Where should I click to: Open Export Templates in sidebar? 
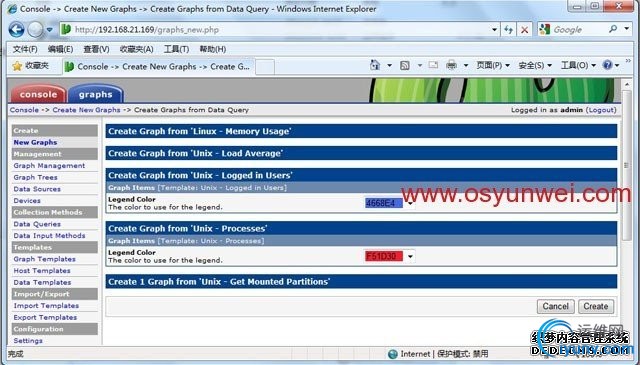coord(45,318)
